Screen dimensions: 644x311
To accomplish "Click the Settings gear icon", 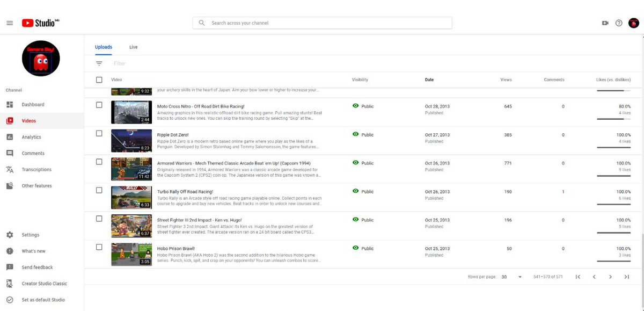I will 10,235.
